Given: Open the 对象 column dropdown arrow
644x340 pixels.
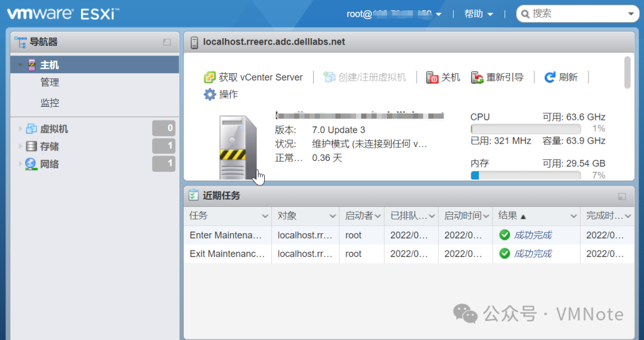Looking at the screenshot, I should click(x=333, y=216).
